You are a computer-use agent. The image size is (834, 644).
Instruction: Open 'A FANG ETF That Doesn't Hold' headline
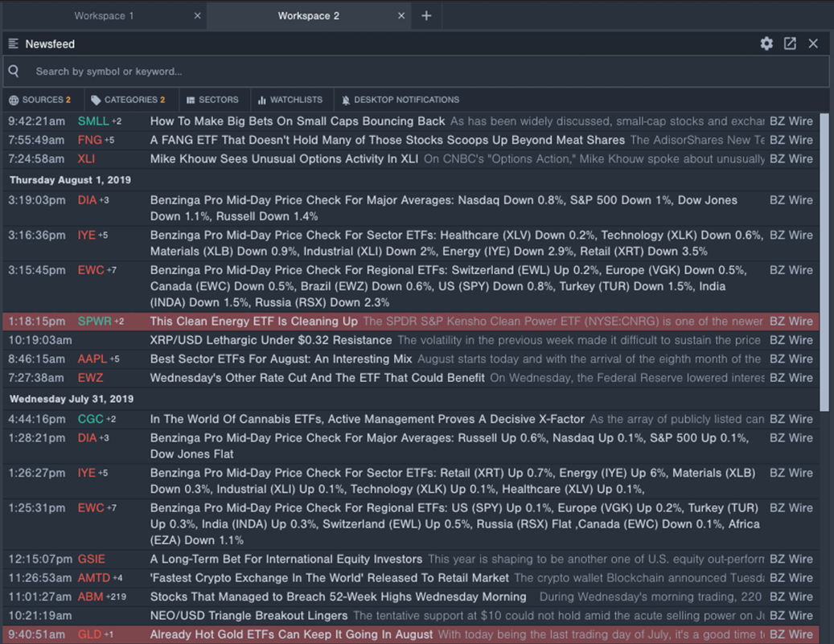coord(387,141)
